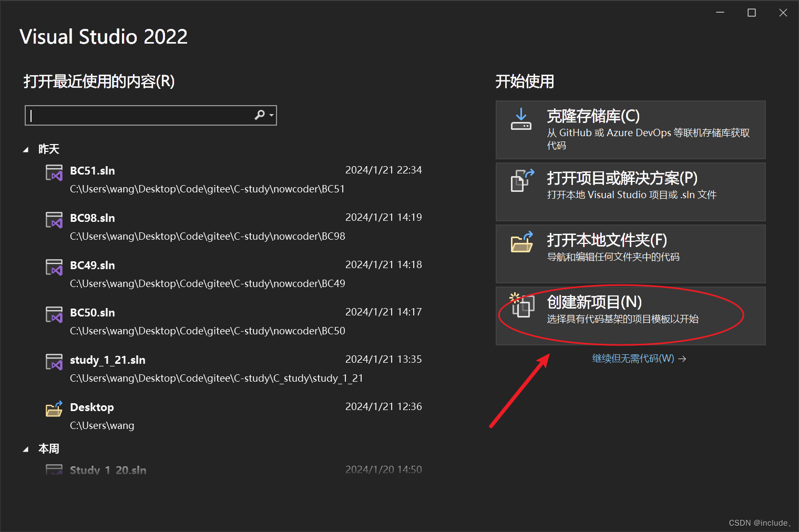Screen dimensions: 799x532
Task: Click timestamp 2024/1/21 13:35
Action: click(383, 359)
